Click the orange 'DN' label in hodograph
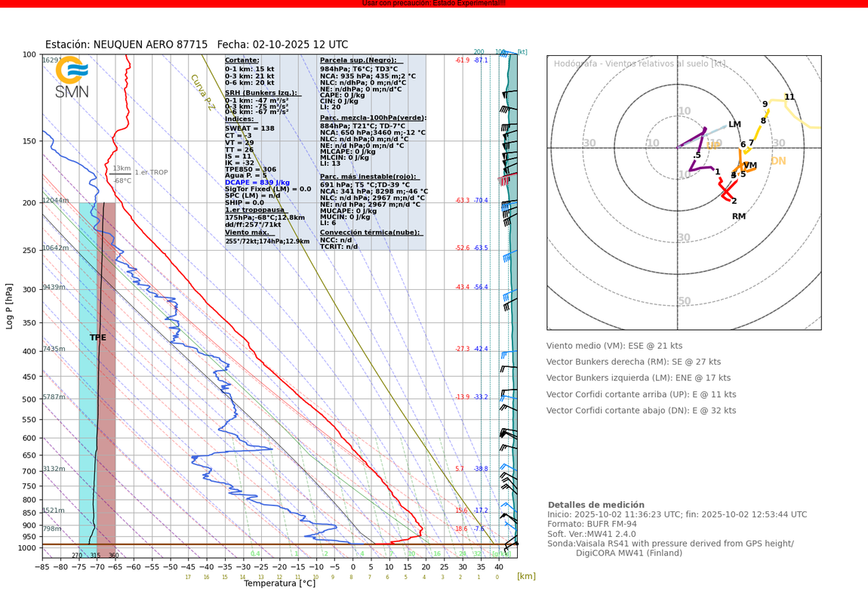This screenshot has height=604, width=868. [x=778, y=161]
